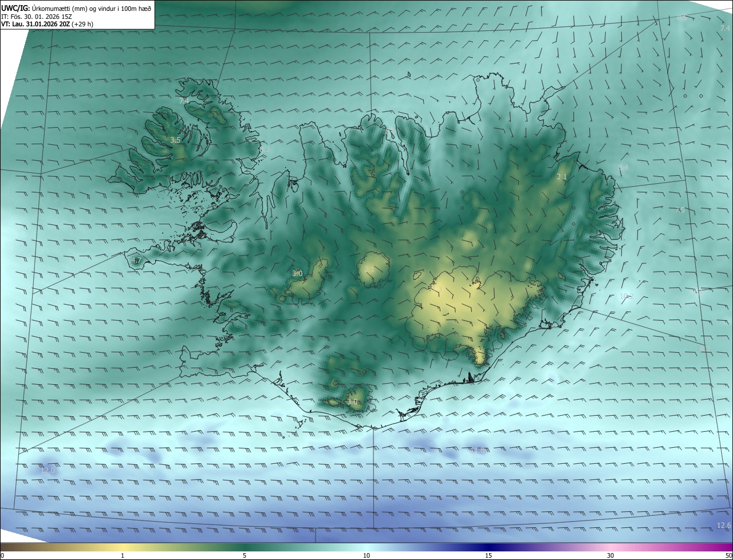Pick the dark green color above the 5 tick
The height and width of the screenshot is (560, 733).
pos(245,547)
